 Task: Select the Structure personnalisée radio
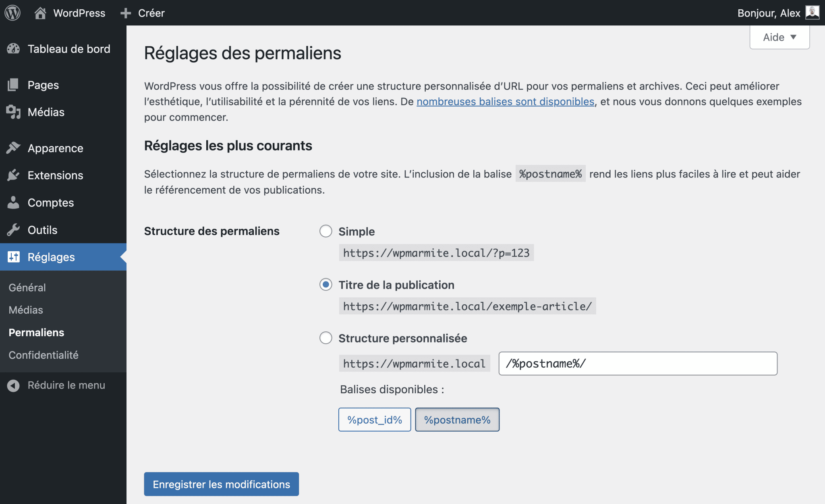click(x=325, y=338)
